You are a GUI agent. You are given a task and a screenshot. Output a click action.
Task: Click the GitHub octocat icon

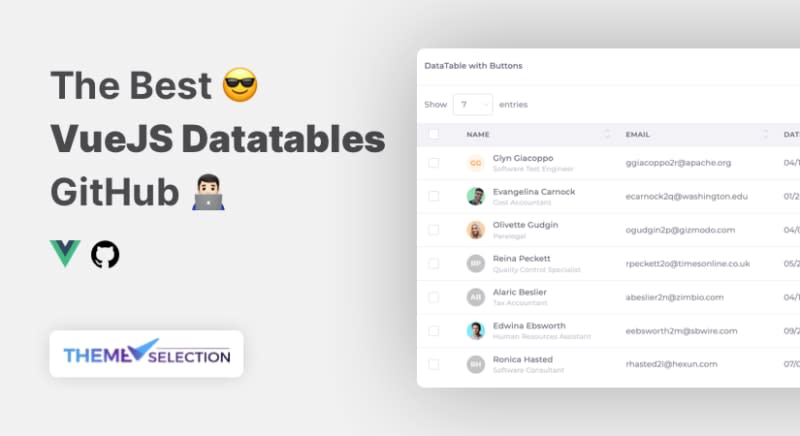105,254
